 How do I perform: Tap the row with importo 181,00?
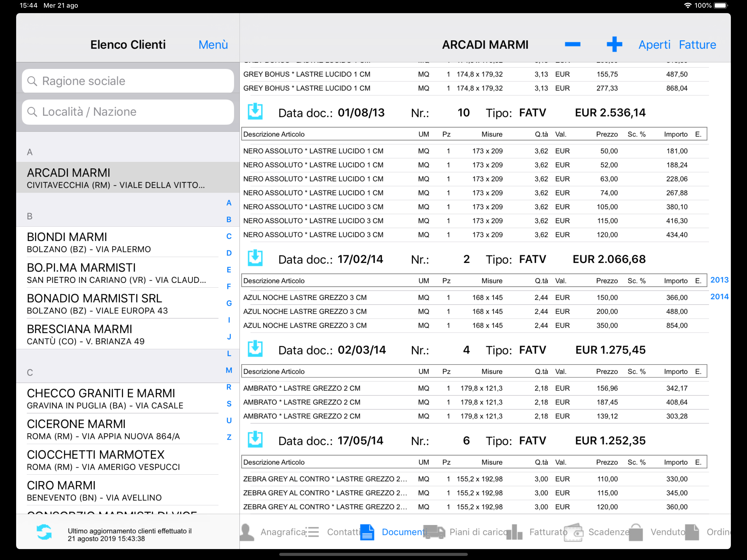[x=474, y=151]
